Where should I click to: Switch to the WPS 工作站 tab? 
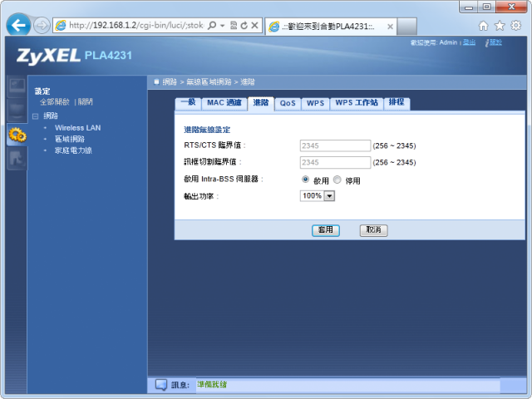click(x=357, y=103)
